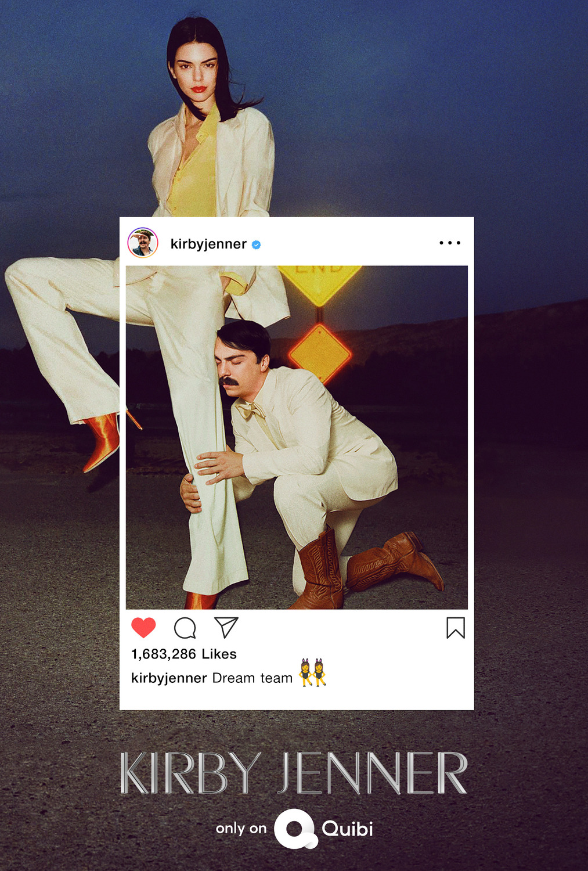Click the orange diamond road sign

[320, 354]
